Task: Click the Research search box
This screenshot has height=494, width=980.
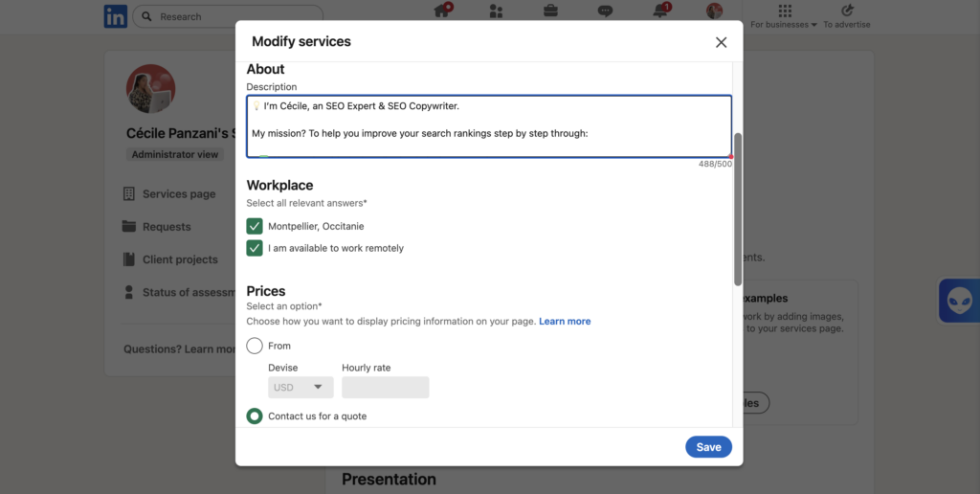Action: click(228, 17)
